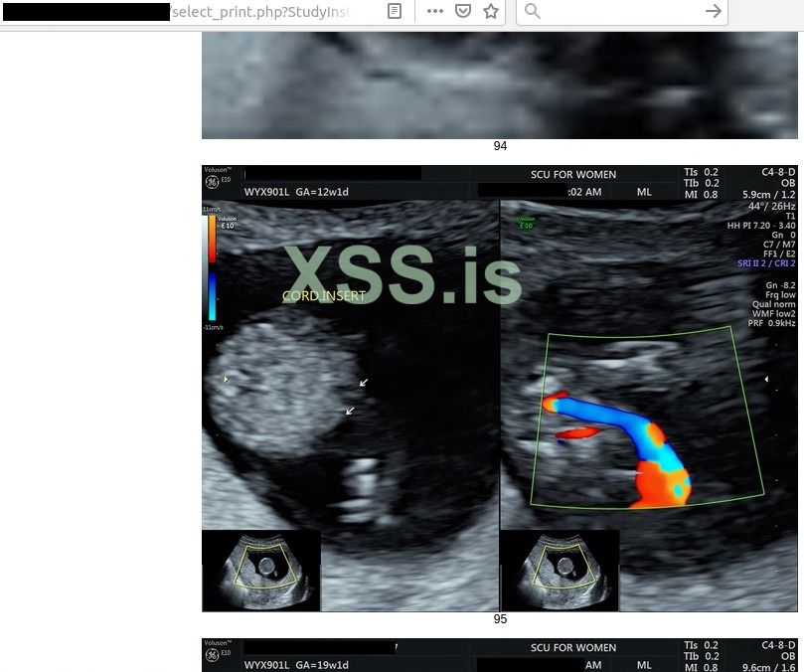Viewport: 804px width, 672px height.
Task: Open ultrasound image numbered 94
Action: pos(500,85)
